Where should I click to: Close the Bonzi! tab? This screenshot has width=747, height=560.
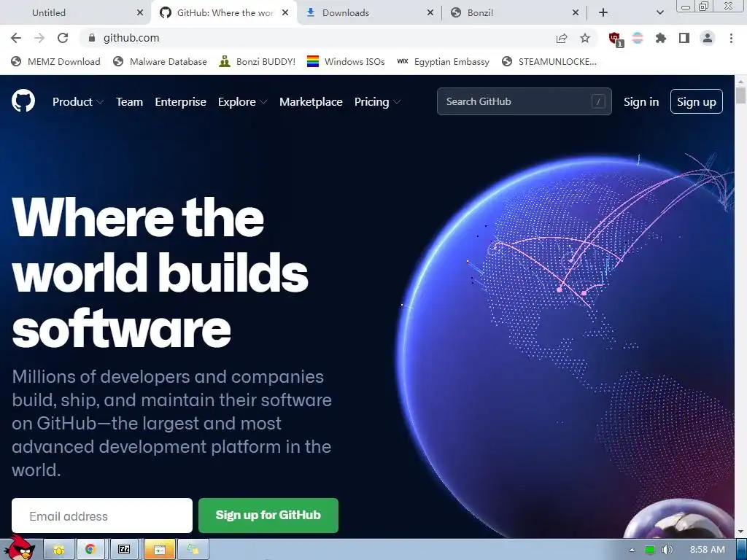(x=576, y=13)
